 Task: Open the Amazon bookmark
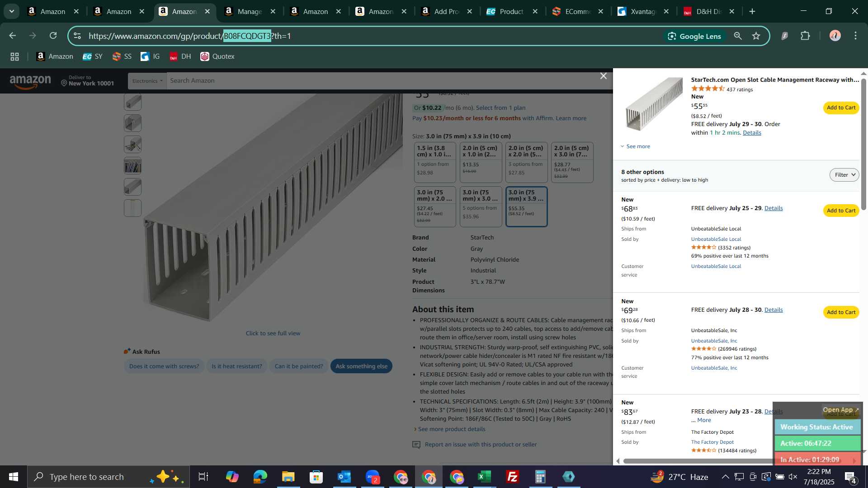click(x=55, y=56)
